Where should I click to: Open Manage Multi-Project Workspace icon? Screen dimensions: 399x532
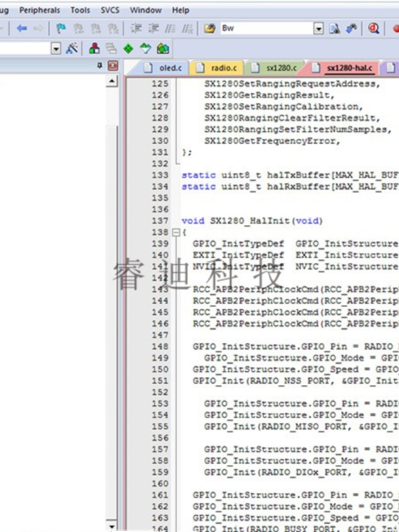coord(111,49)
